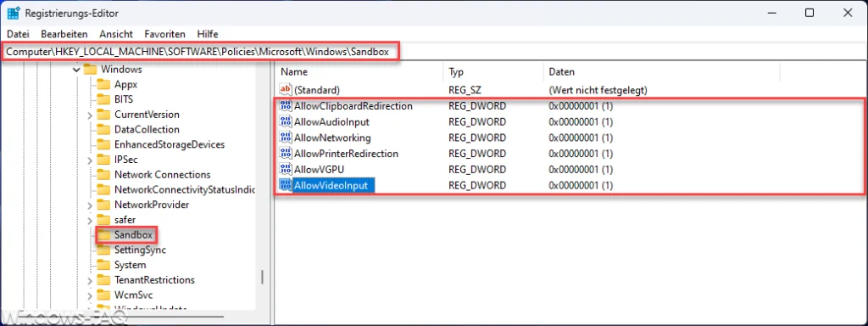Viewport: 868px width, 326px height.
Task: Click the WcmSvc folder icon
Action: (103, 295)
